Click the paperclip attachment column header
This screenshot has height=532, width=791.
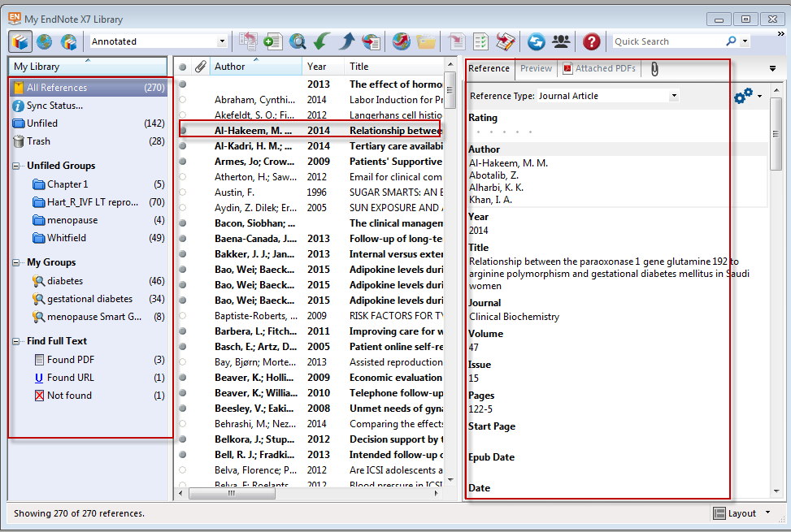201,67
